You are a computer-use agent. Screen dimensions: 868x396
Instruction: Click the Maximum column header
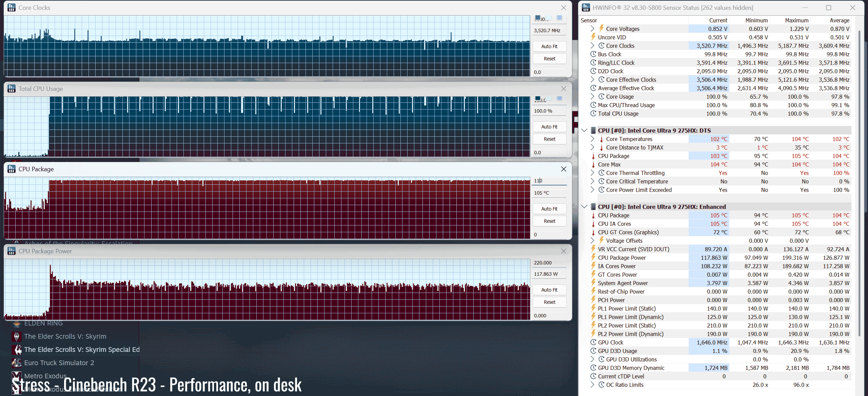tap(796, 20)
